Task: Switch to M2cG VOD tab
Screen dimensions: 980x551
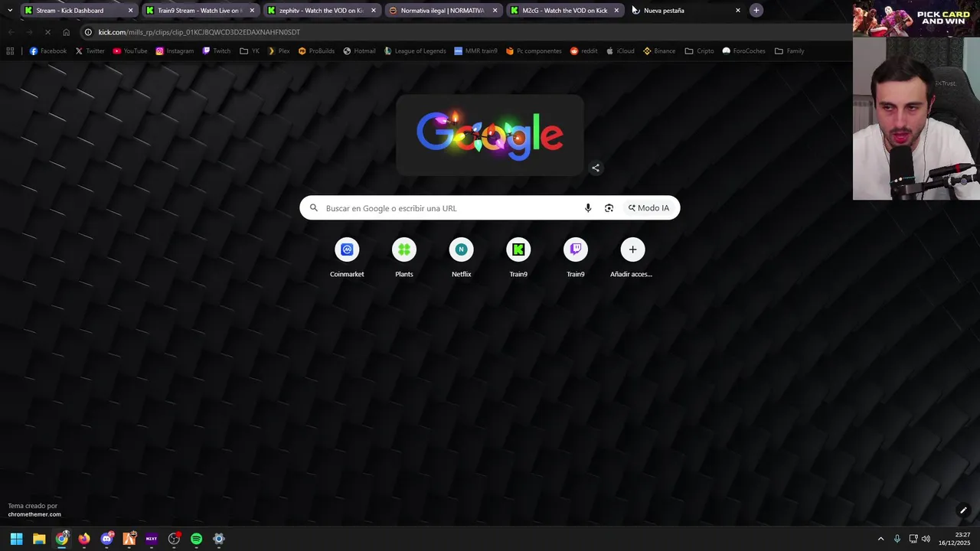Action: pyautogui.click(x=565, y=11)
